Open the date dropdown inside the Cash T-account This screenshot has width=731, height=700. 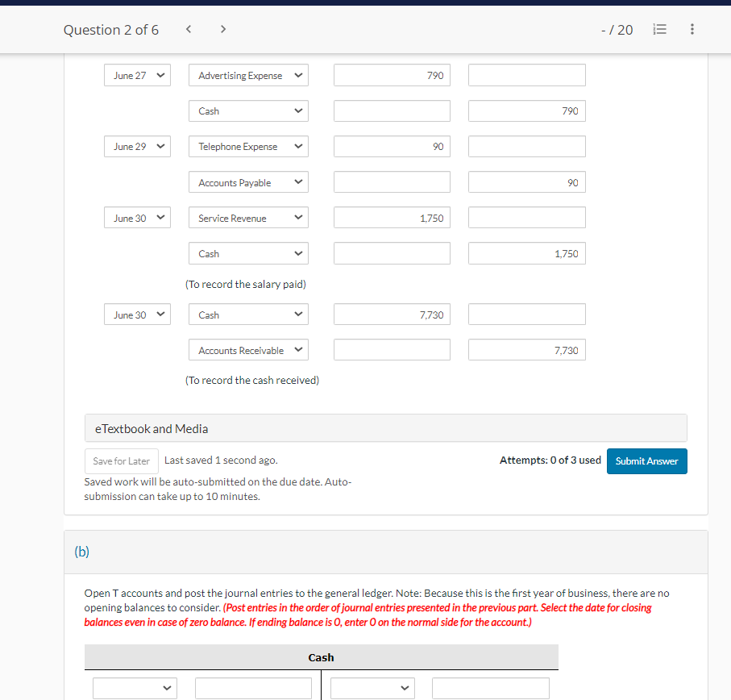click(x=135, y=688)
